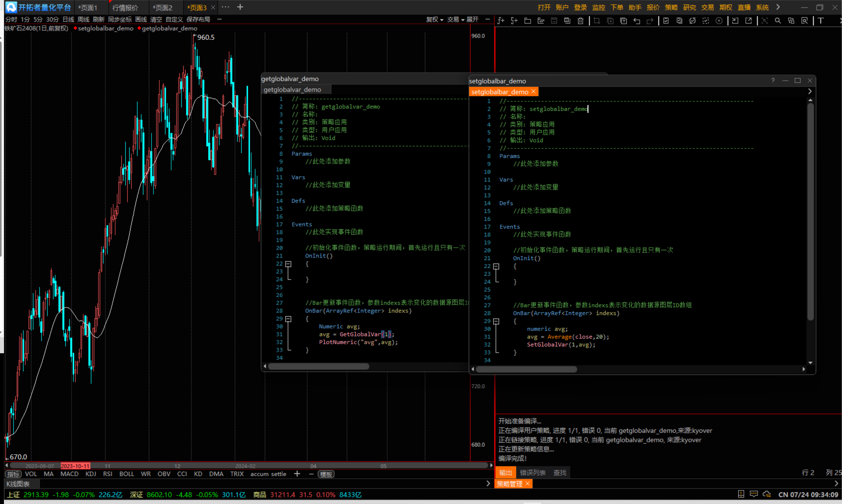842x504 pixels.
Task: Click the find-and-replace icon
Action: point(791,21)
